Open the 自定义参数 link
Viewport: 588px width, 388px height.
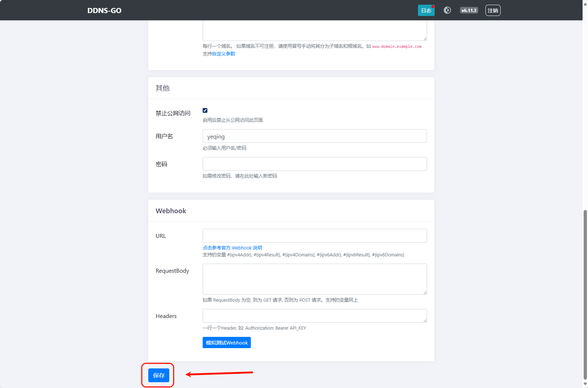(224, 54)
